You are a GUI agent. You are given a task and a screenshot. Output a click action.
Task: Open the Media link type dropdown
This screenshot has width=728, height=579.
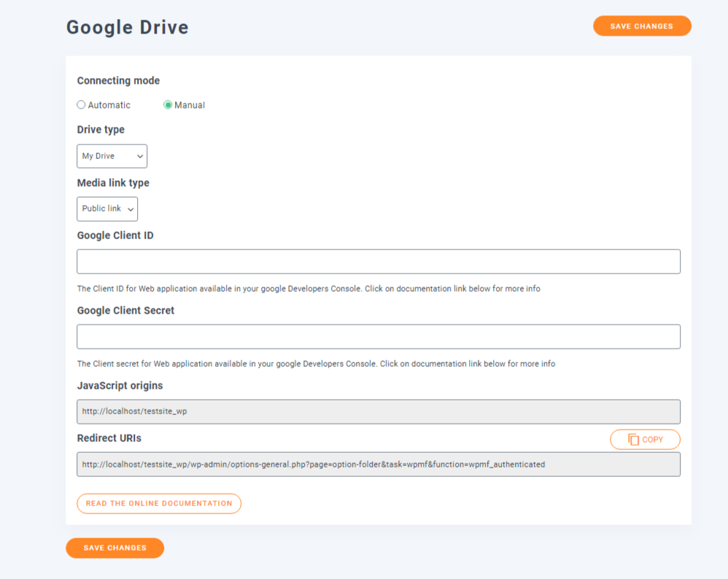pos(107,209)
